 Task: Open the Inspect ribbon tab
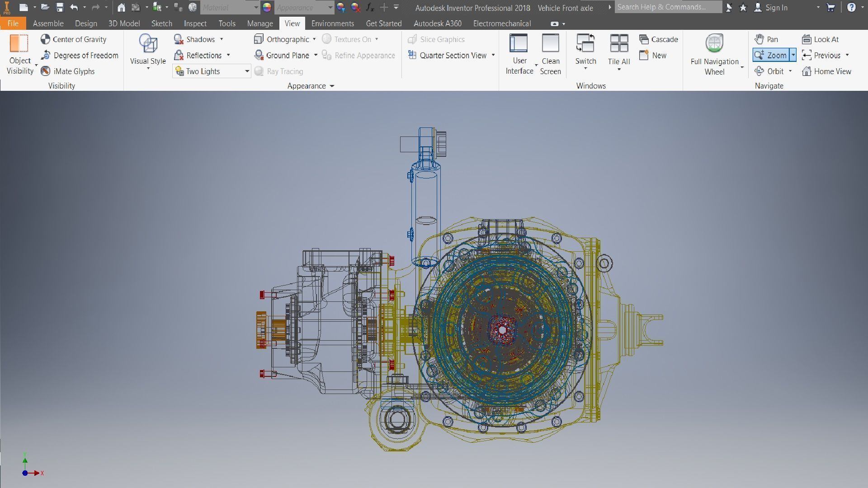[x=195, y=23]
